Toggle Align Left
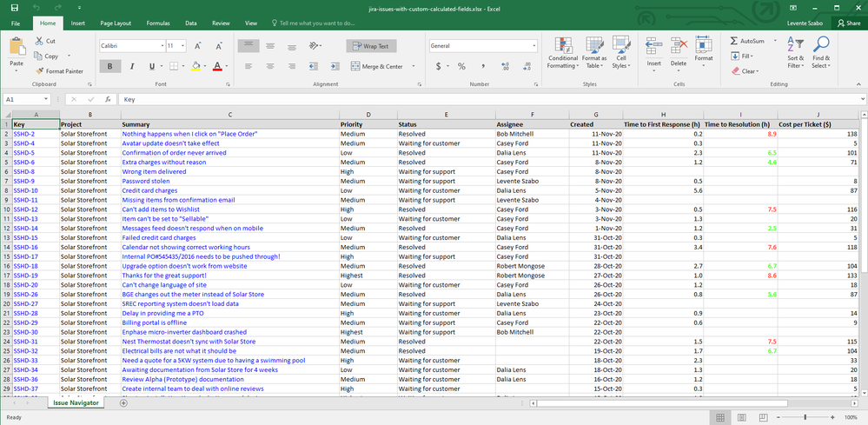The image size is (868, 425). (x=248, y=66)
